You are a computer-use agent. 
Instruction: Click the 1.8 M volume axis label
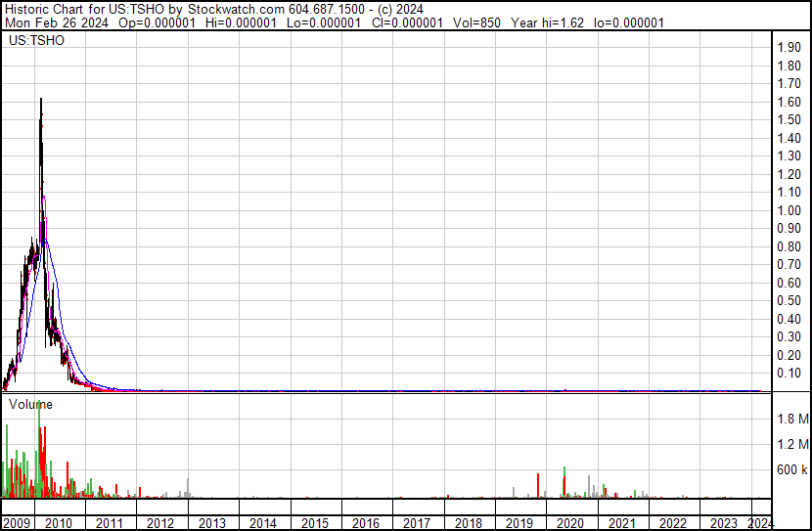[x=792, y=419]
